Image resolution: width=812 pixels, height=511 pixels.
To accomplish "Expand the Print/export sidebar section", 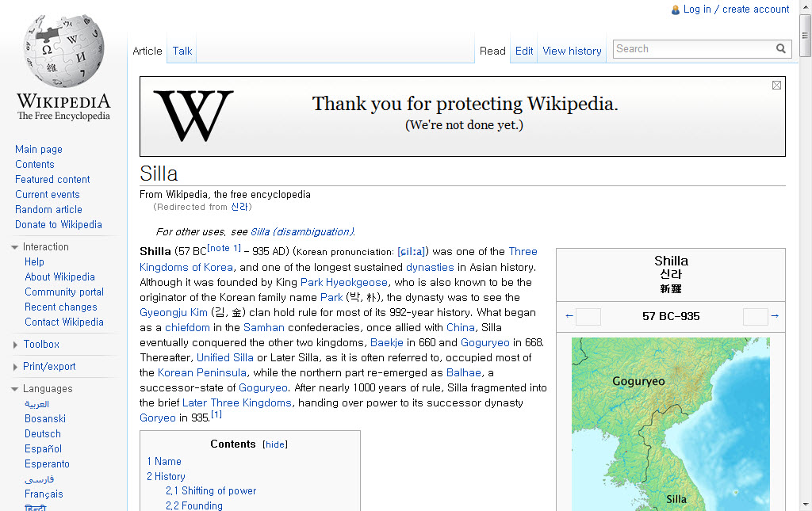I will (x=15, y=367).
